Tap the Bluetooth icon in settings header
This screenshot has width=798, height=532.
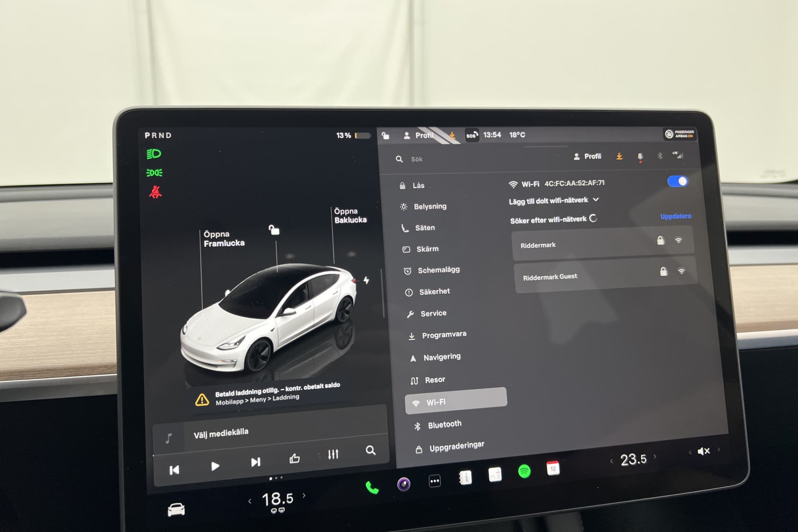coord(660,156)
